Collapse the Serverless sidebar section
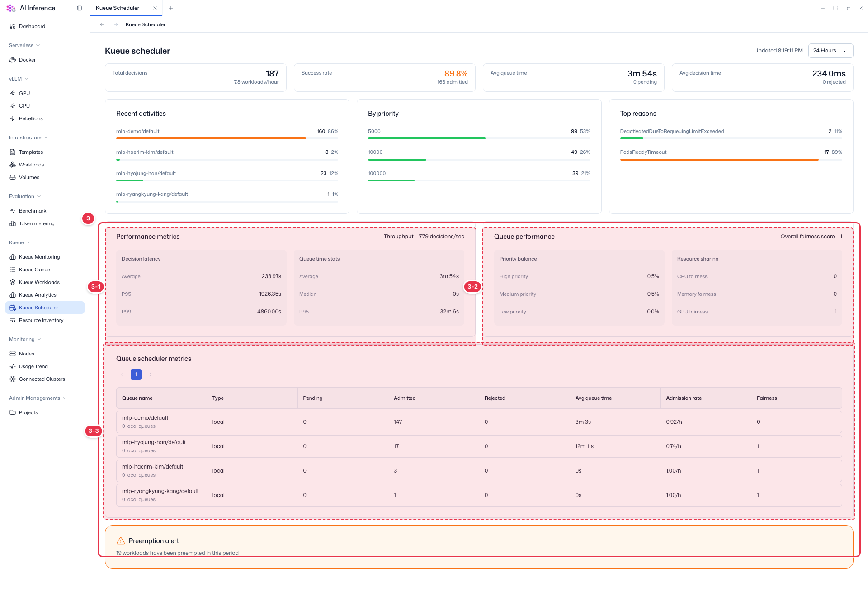The width and height of the screenshot is (868, 597). click(x=24, y=45)
